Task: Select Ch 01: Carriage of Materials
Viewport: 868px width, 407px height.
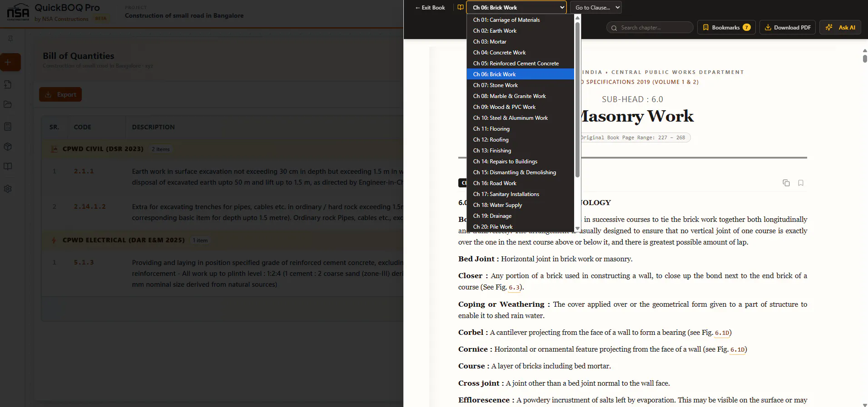Action: coord(521,20)
